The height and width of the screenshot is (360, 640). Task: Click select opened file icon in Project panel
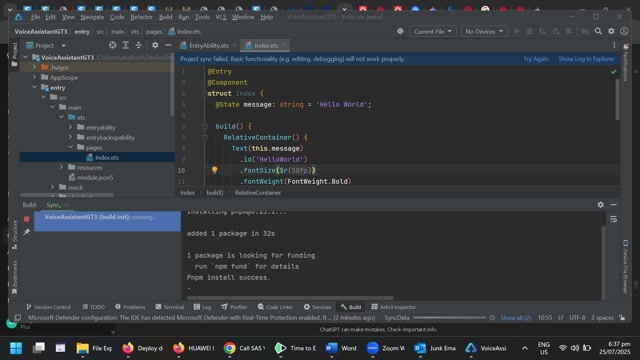point(112,45)
